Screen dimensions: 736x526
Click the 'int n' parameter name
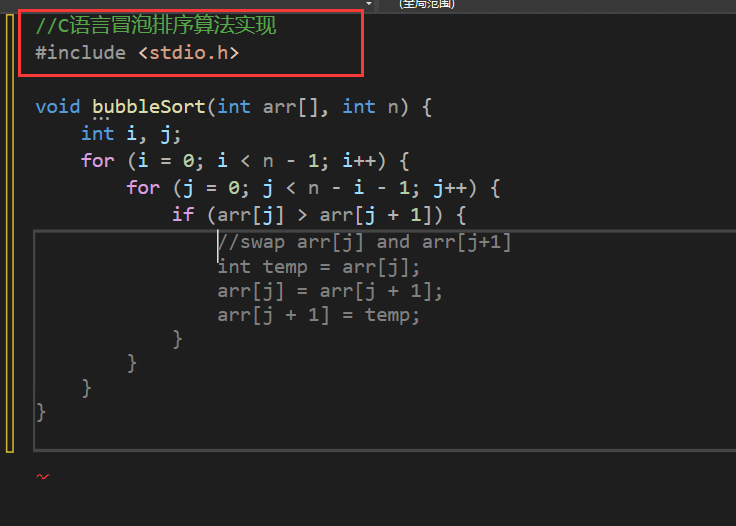(x=392, y=107)
